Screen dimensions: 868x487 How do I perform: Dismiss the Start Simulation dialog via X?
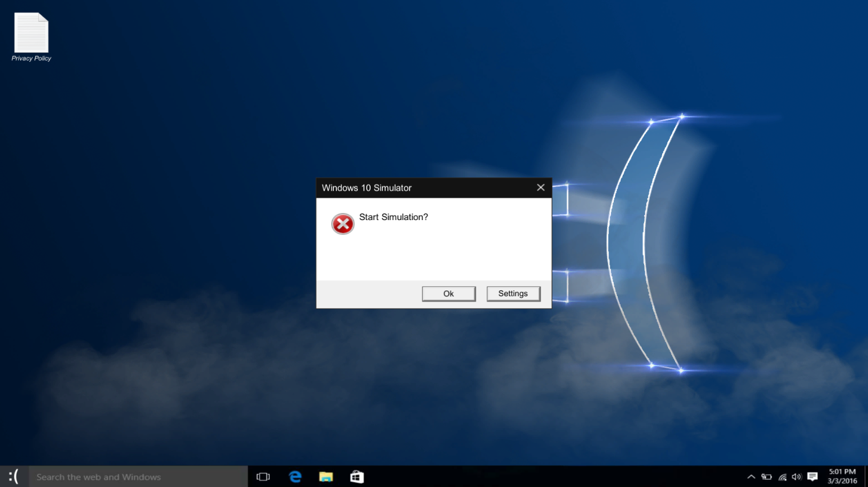pos(540,188)
